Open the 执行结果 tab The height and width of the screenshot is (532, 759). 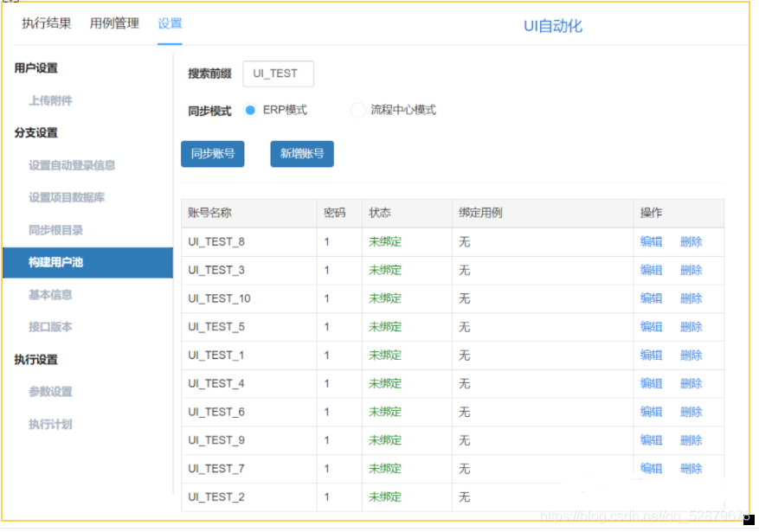point(47,23)
